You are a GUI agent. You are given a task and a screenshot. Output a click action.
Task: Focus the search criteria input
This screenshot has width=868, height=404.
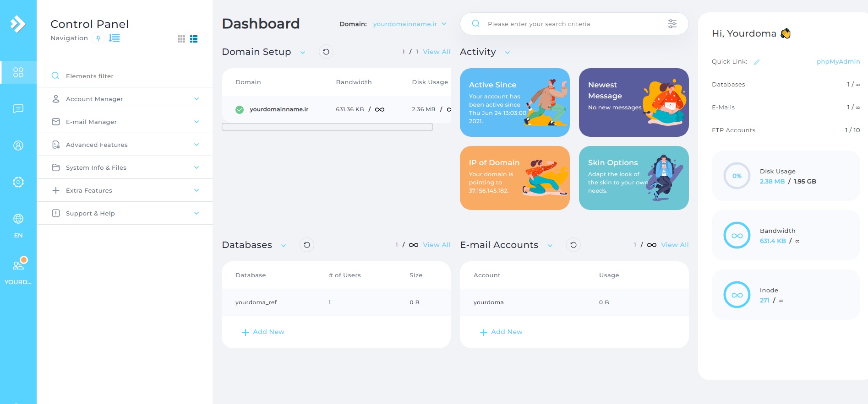573,24
